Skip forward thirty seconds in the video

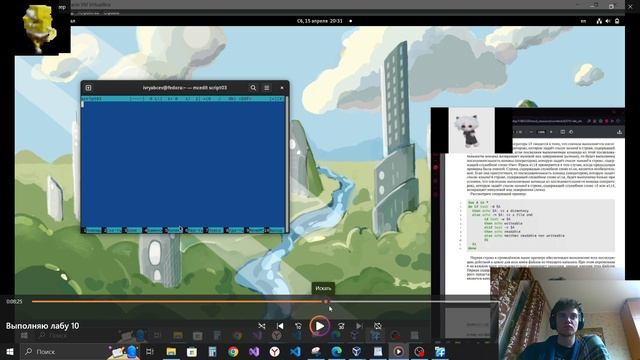341,326
